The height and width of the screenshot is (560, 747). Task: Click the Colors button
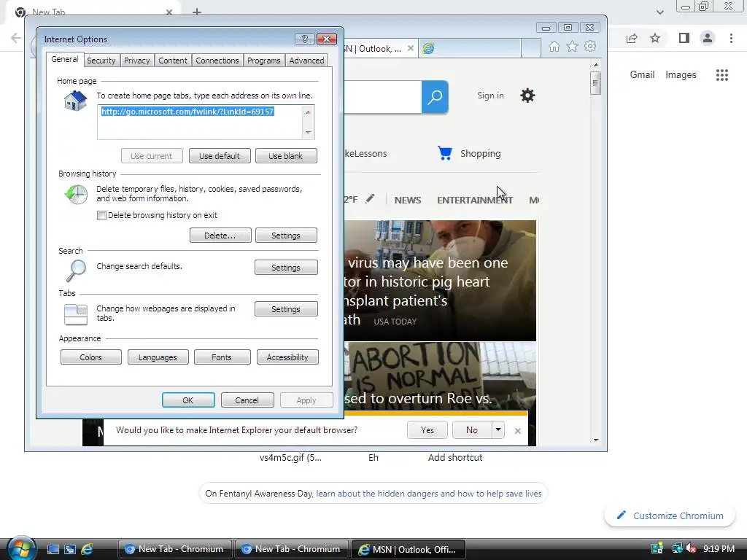pyautogui.click(x=91, y=357)
